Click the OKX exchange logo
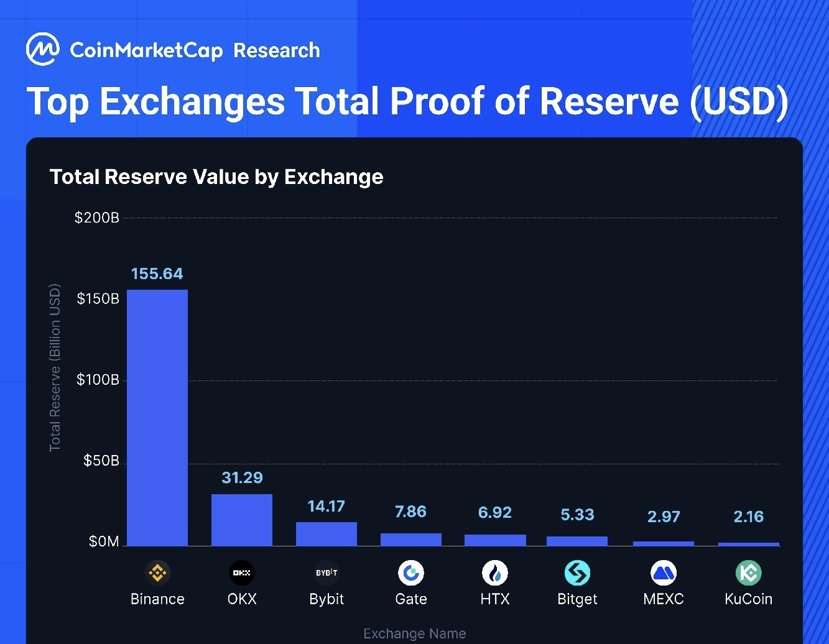The image size is (829, 644). pyautogui.click(x=242, y=573)
